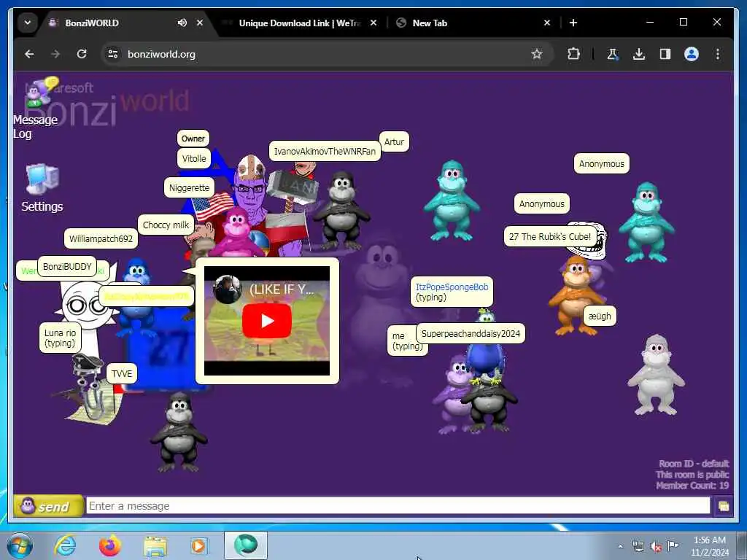
Task: Toggle the browser side panel icon
Action: tap(665, 54)
